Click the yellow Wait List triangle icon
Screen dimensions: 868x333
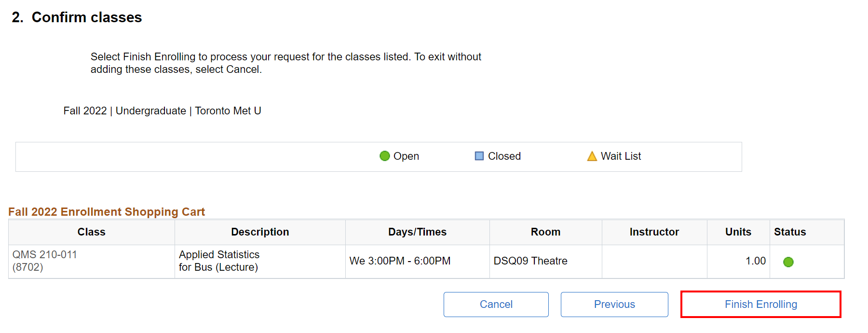coord(592,156)
